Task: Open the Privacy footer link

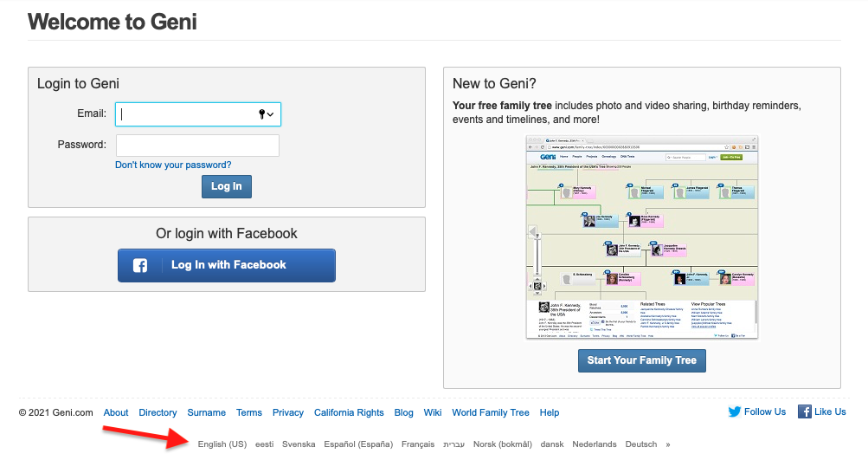Action: (x=288, y=413)
